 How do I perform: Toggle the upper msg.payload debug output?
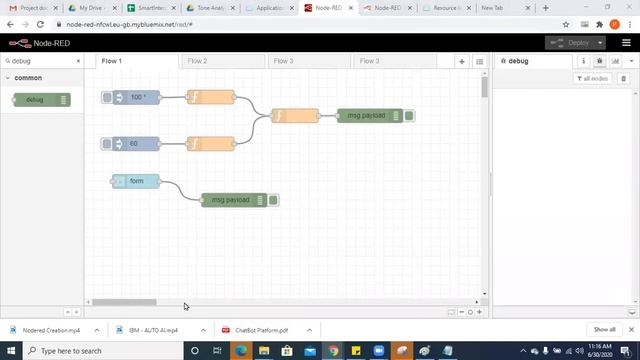click(x=409, y=116)
